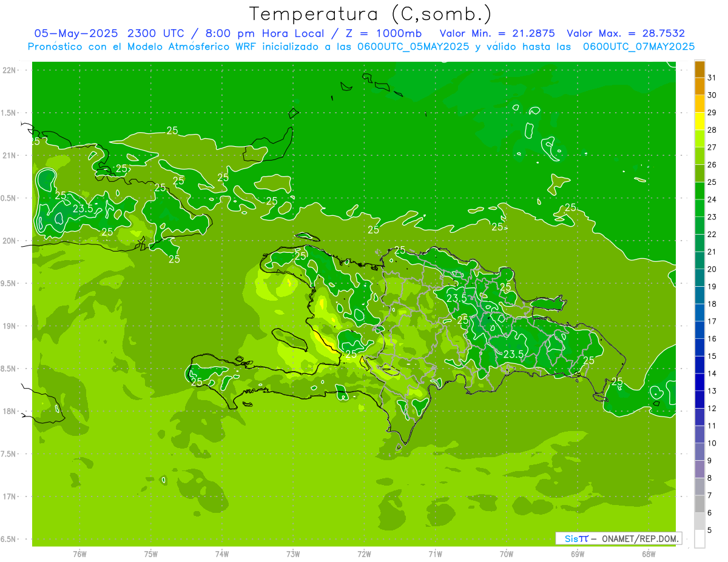The height and width of the screenshot is (562, 728).
Task: Click the '71W' longitude axis label
Action: [x=435, y=555]
